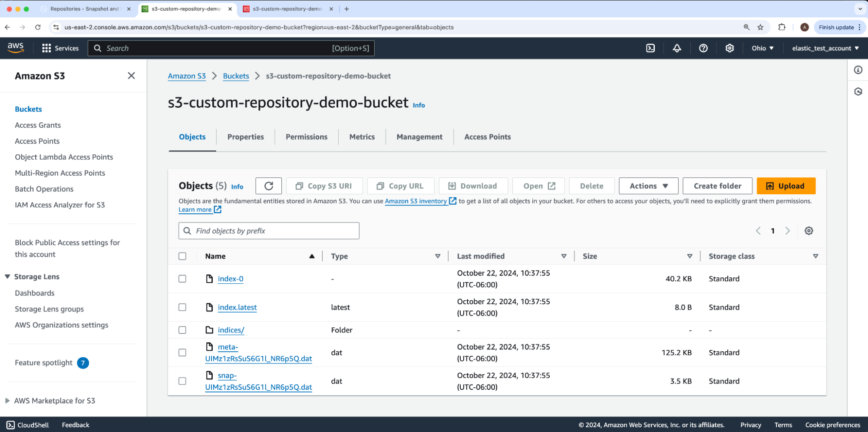Check the index.latest object checkbox
Viewport: 868px width, 432px height.
pyautogui.click(x=182, y=307)
